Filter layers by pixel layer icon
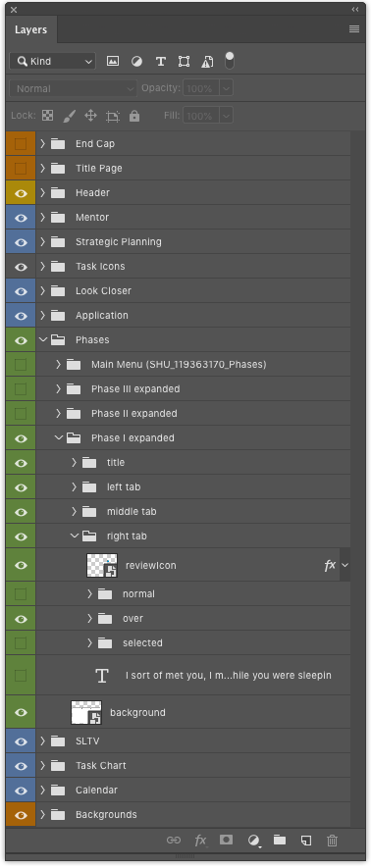This screenshot has width=371, height=868. 113,62
